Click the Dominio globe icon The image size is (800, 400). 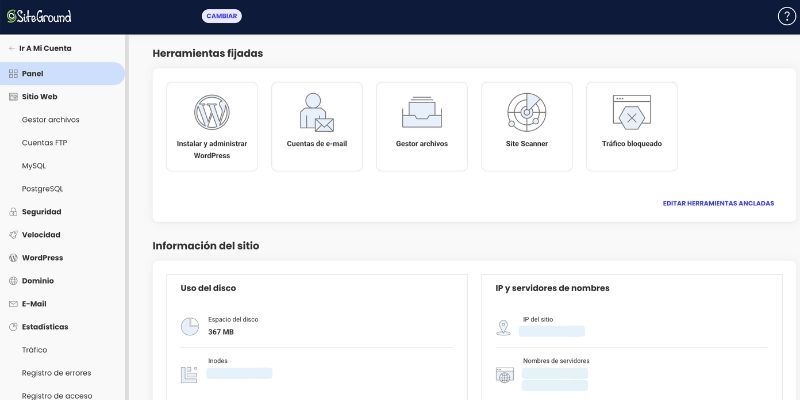click(x=13, y=281)
